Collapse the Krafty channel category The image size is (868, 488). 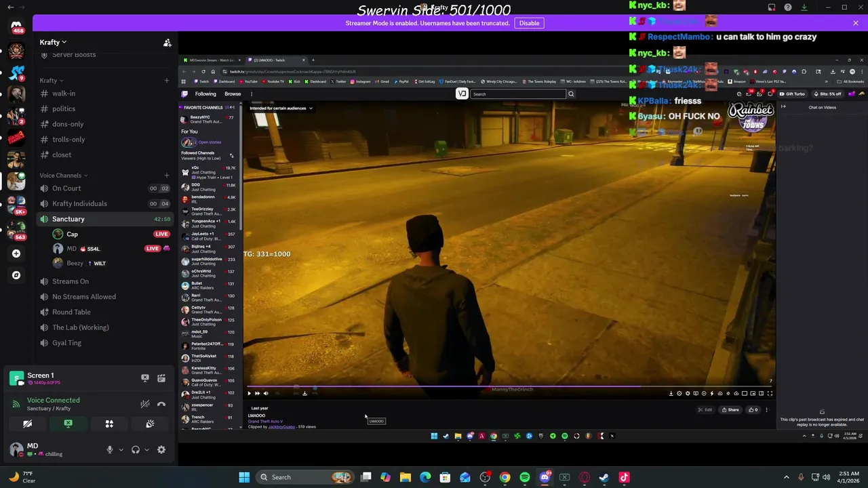click(x=51, y=81)
